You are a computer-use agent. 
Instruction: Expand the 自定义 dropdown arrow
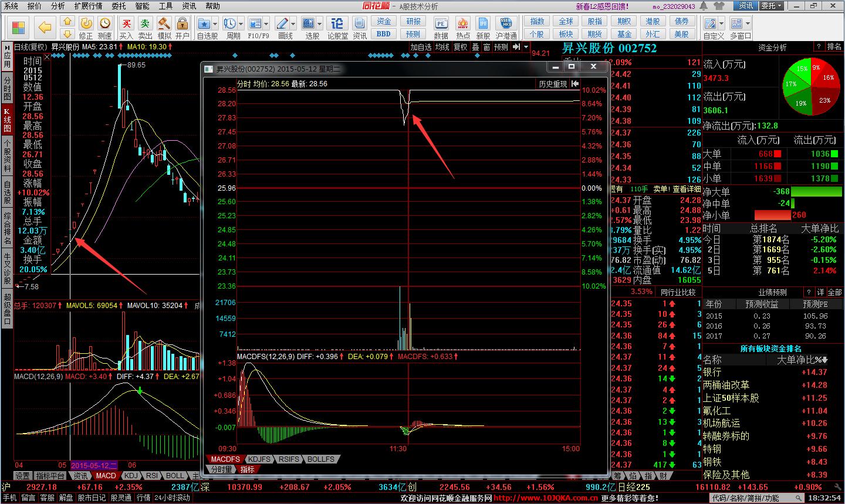[721, 24]
